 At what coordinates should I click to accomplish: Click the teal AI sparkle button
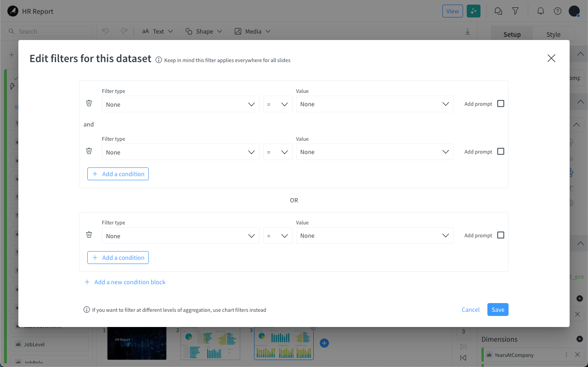pos(473,11)
